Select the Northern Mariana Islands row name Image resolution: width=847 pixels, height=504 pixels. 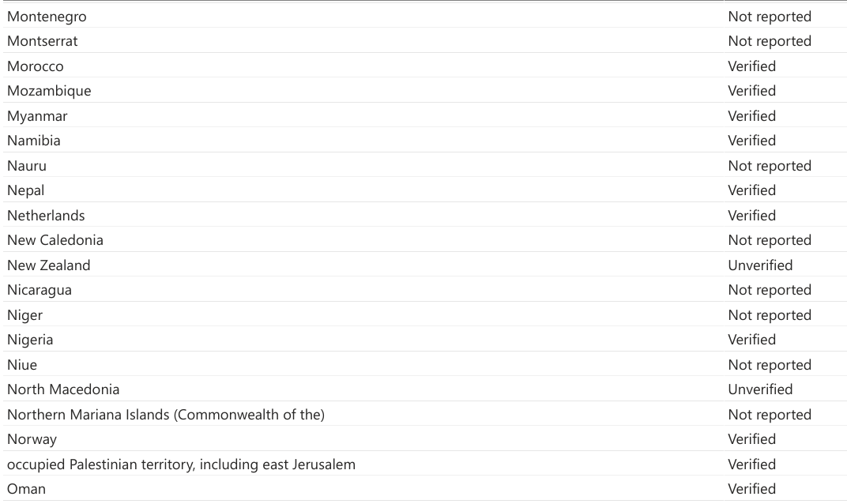(x=166, y=415)
